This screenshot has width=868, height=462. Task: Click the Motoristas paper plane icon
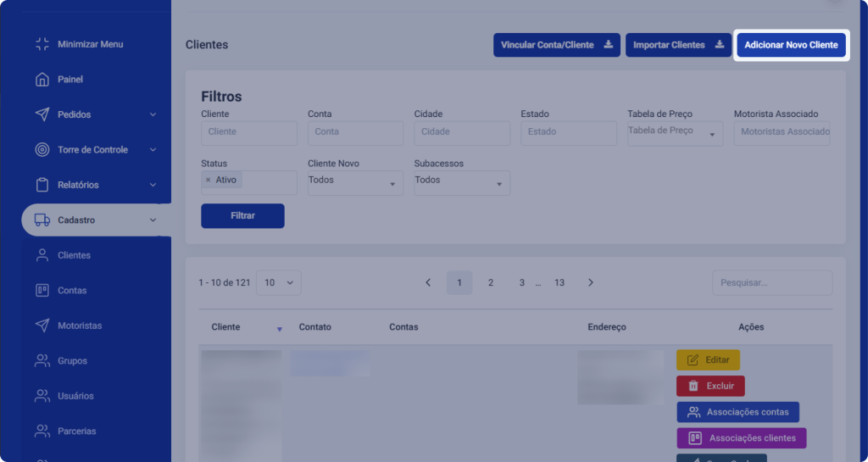point(42,326)
